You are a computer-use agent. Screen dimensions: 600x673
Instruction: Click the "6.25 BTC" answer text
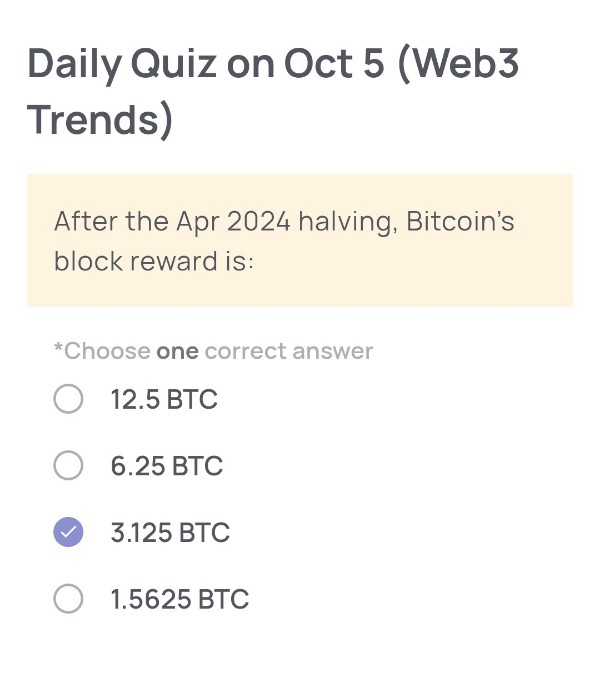tap(167, 466)
